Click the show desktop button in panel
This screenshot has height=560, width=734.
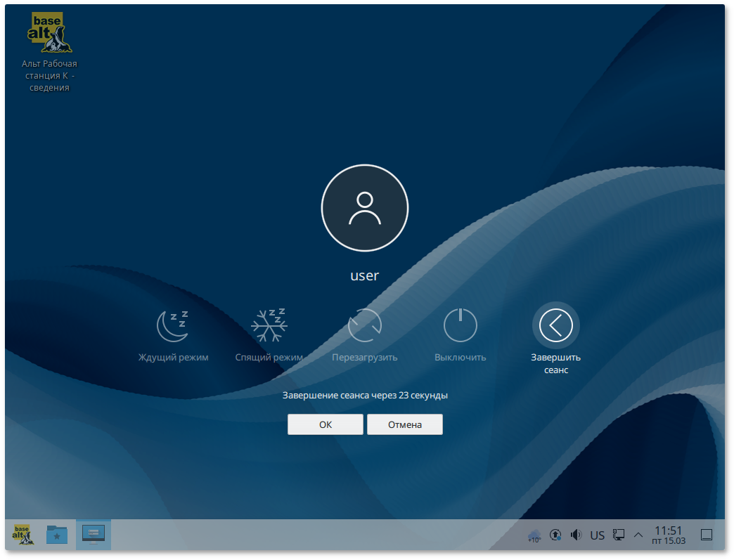tap(707, 535)
